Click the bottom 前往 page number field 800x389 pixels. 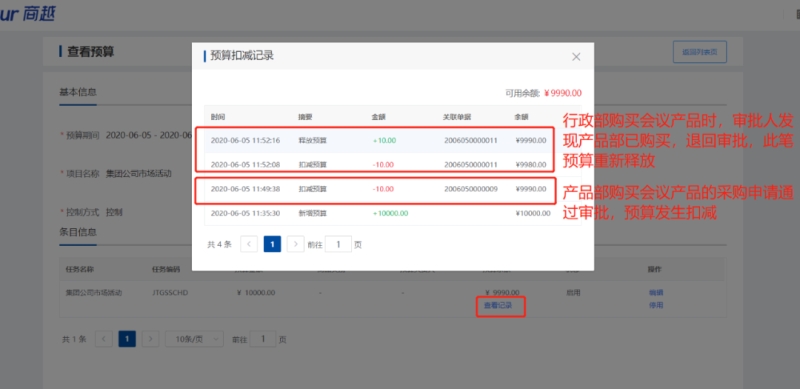click(x=263, y=339)
